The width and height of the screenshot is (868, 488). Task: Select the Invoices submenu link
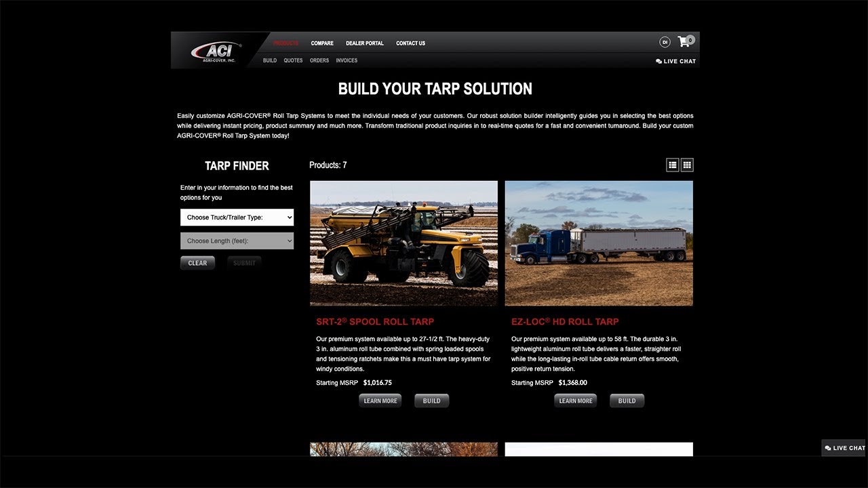[x=347, y=60]
